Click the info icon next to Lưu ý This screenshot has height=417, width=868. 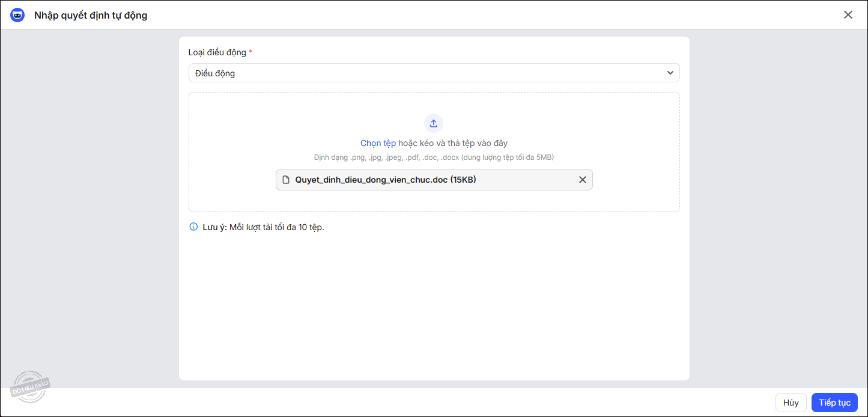[193, 227]
